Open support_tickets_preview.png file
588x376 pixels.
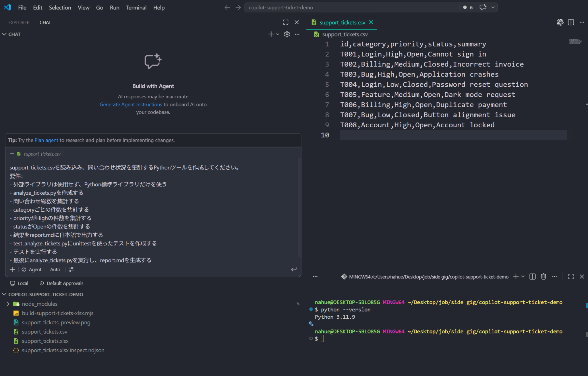tap(56, 322)
